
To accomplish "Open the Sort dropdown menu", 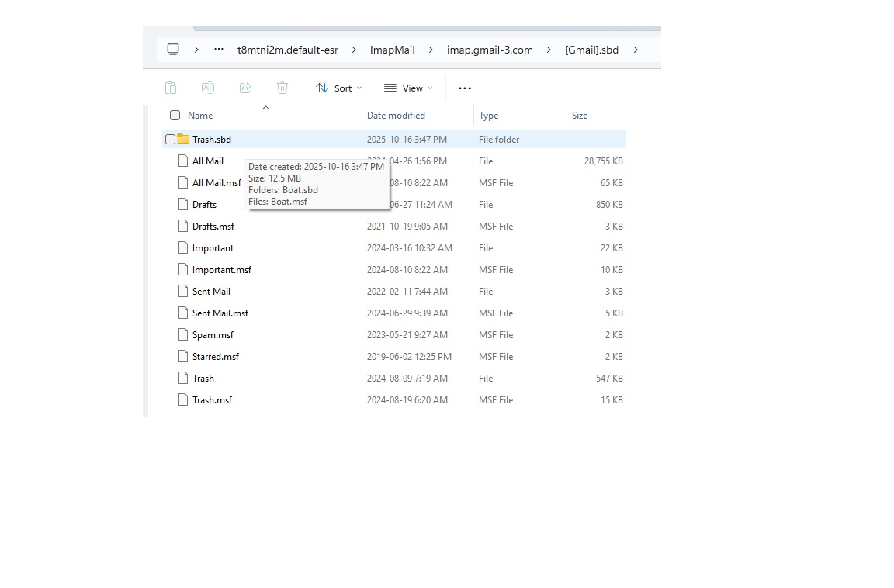I will tap(339, 88).
